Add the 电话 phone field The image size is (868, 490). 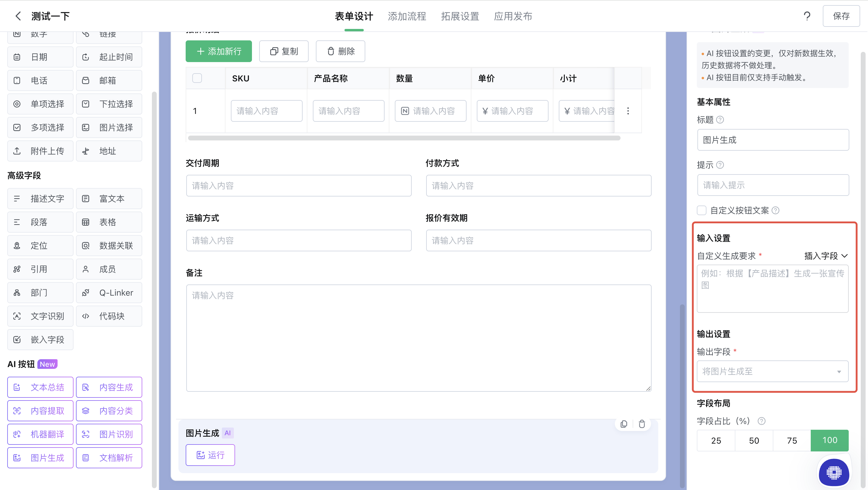point(40,80)
